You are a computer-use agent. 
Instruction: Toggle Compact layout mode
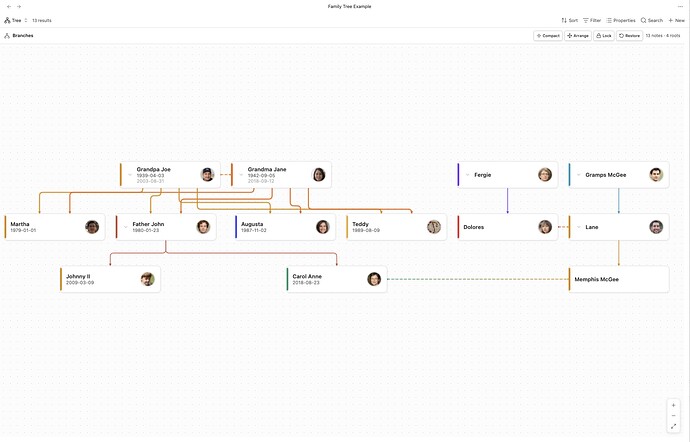(x=548, y=35)
